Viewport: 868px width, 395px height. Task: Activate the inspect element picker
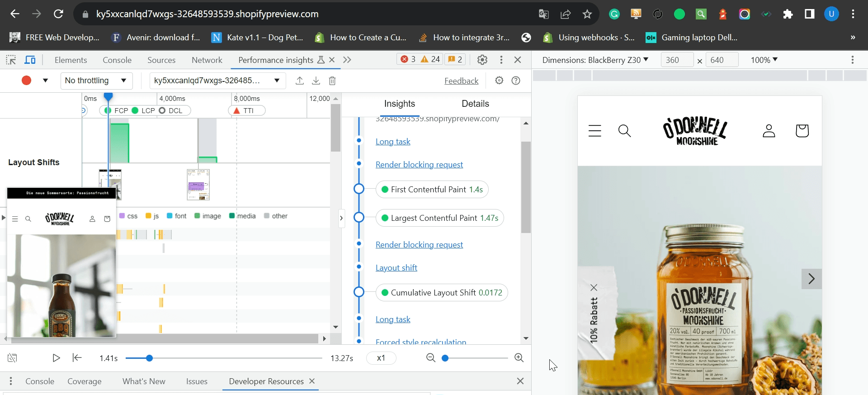(11, 60)
